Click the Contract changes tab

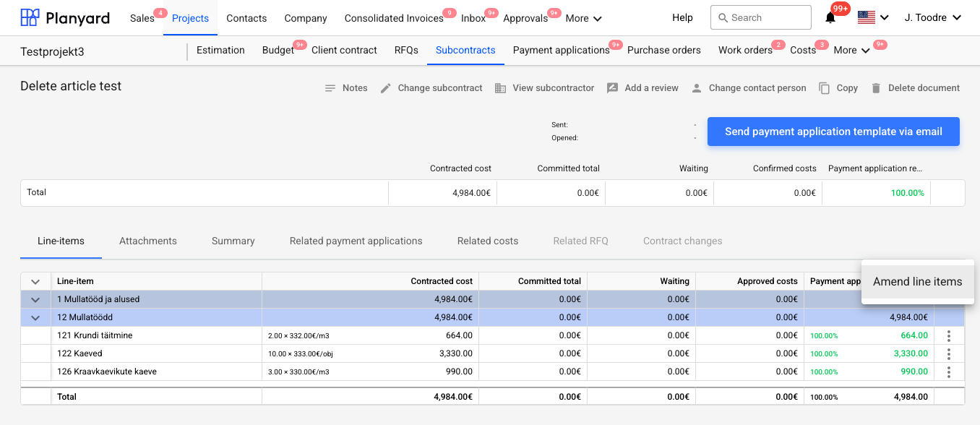coord(683,241)
